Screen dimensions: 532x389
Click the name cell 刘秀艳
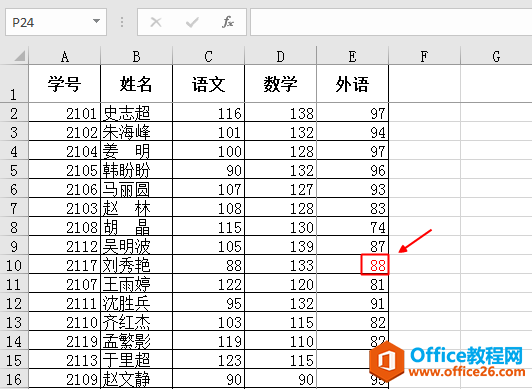136,264
